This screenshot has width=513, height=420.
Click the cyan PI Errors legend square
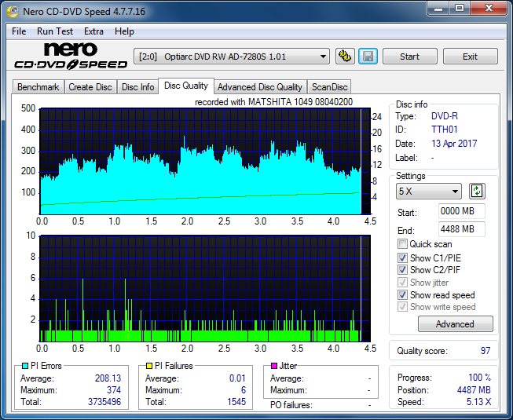25,366
